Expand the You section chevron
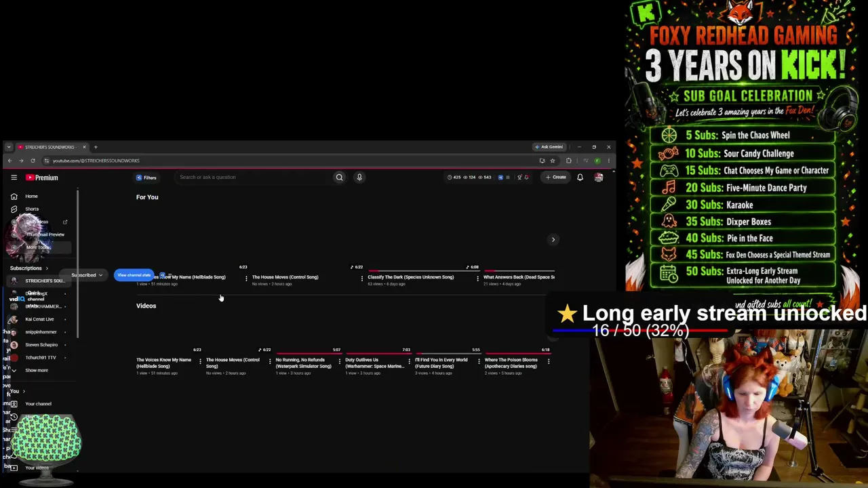The image size is (868, 488). pos(24,391)
